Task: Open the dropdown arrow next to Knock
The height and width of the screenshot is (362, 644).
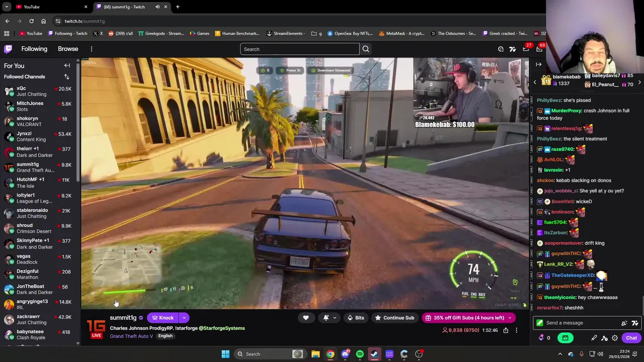Action: 184,318
